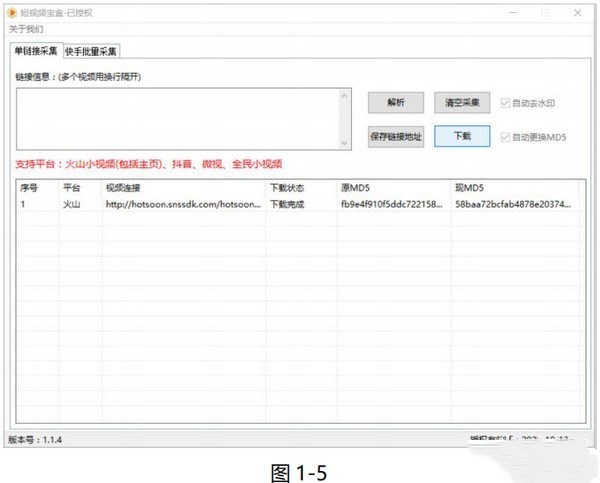Viewport: 600px width, 483px height.
Task: Click inside the 链接信息 text box
Action: tap(179, 119)
